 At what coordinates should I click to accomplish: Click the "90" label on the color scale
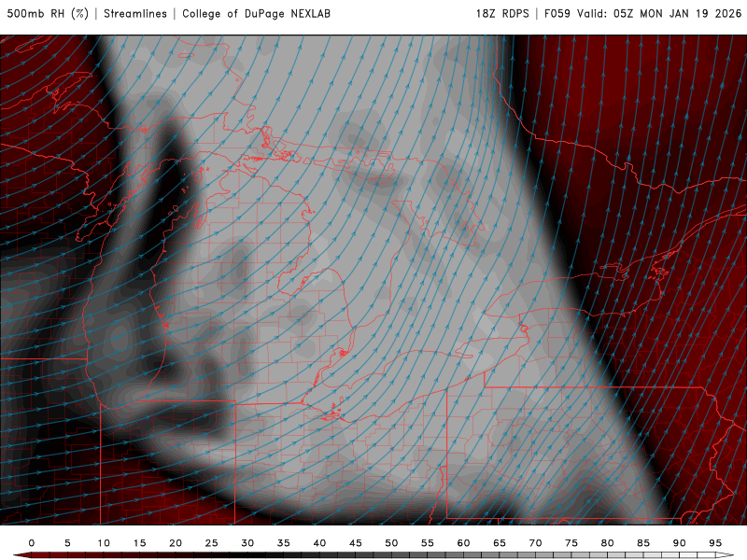680,543
